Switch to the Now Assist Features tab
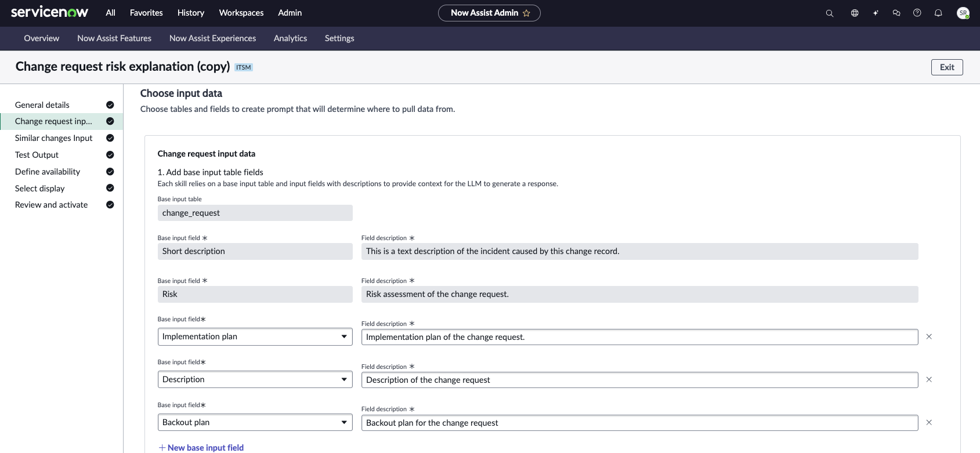 (x=114, y=38)
